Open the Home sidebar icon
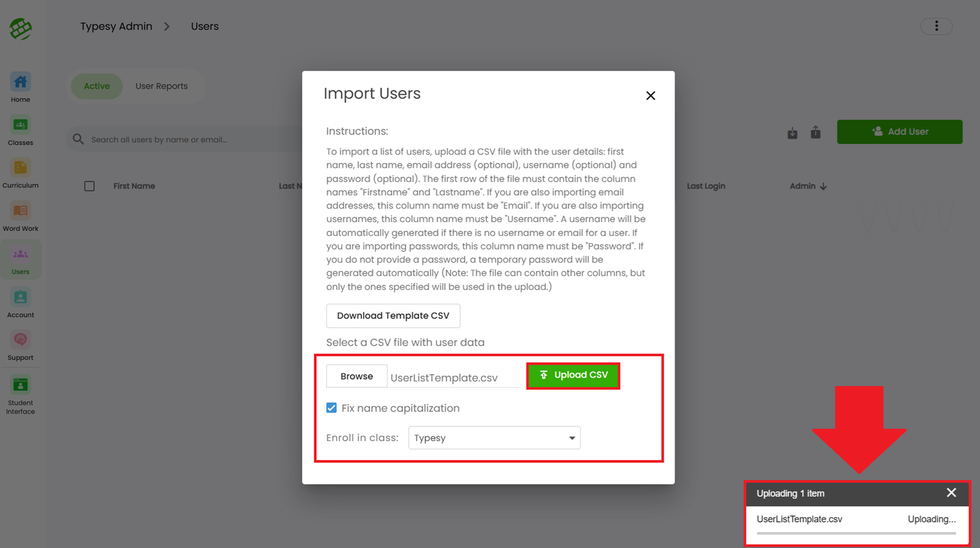The image size is (980, 548). pos(21,88)
